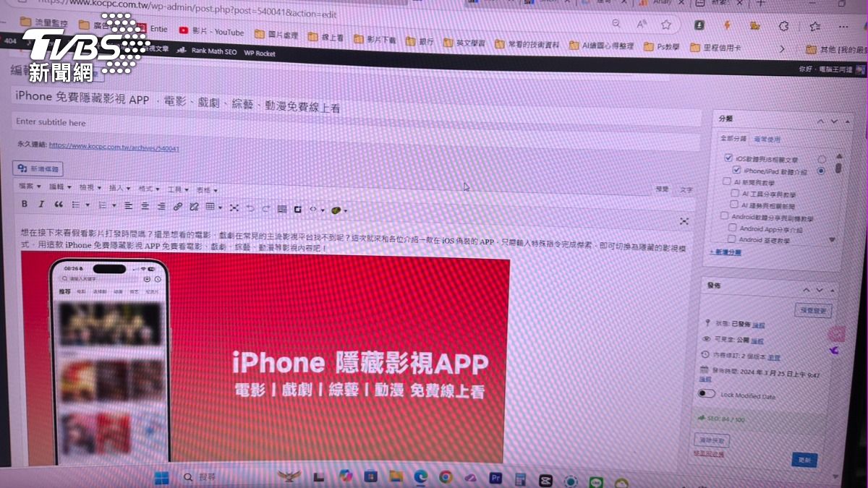Create a bulleted list
Screen dimensions: 868x488
(x=76, y=205)
